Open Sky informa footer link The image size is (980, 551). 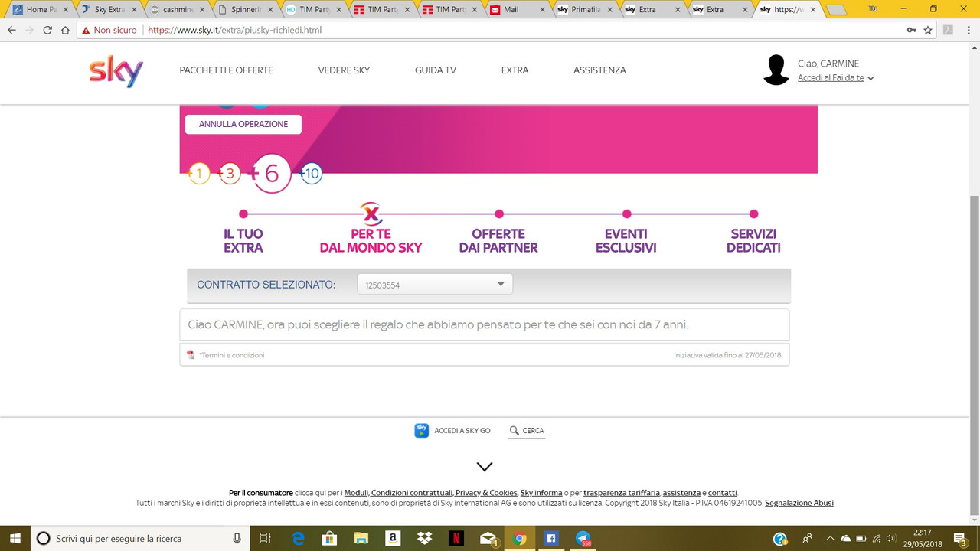coord(541,493)
